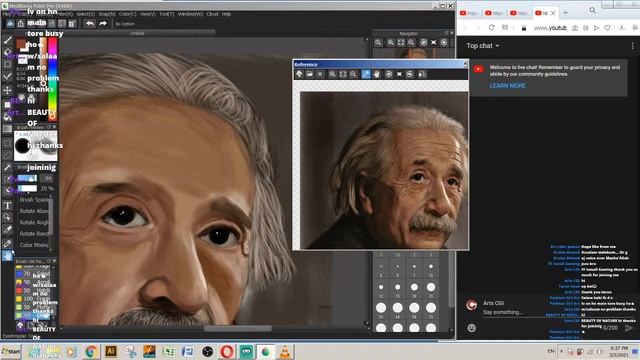This screenshot has width=640, height=360.
Task: Click the upload arrow icon in Reference window
Action: tap(299, 74)
